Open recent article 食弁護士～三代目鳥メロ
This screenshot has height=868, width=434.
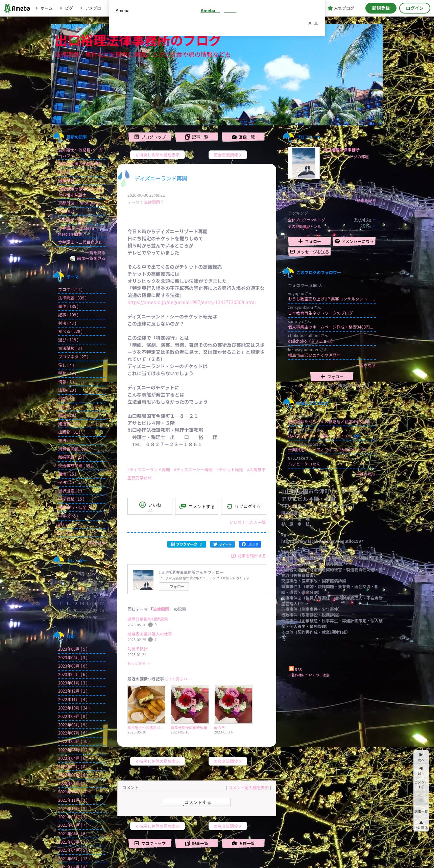(80, 242)
